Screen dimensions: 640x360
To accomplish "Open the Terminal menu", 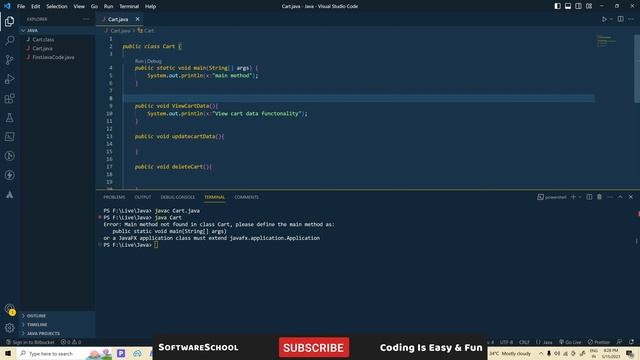I will [x=129, y=6].
